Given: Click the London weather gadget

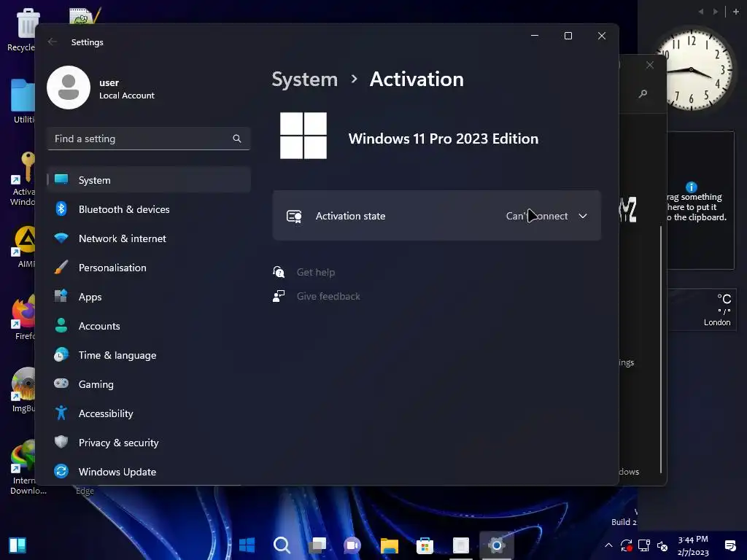Looking at the screenshot, I should 703,309.
